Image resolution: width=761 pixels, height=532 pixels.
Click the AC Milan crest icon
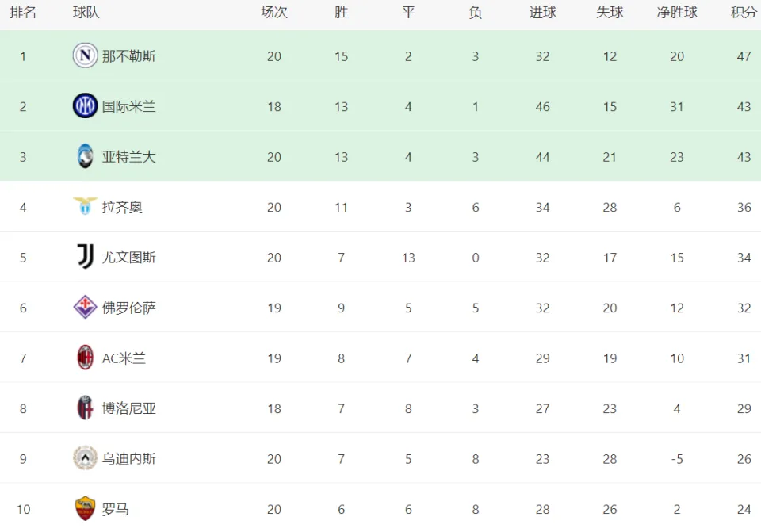pos(86,358)
